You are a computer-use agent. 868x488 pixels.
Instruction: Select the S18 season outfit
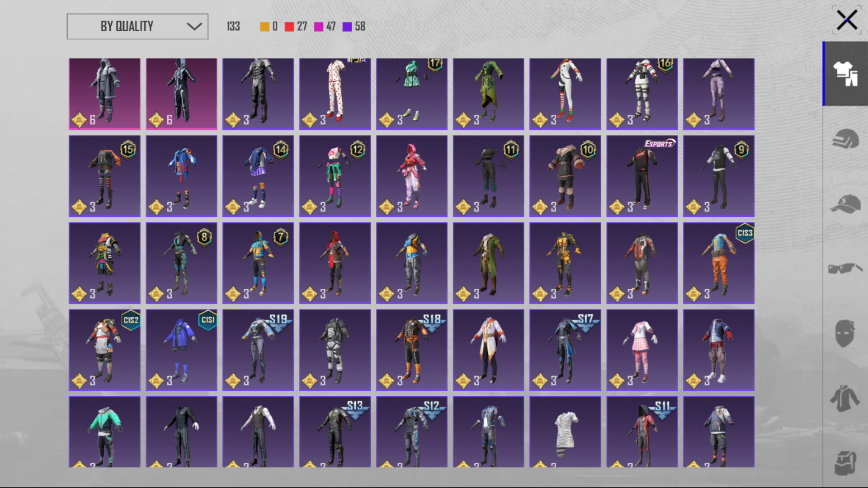pos(411,350)
